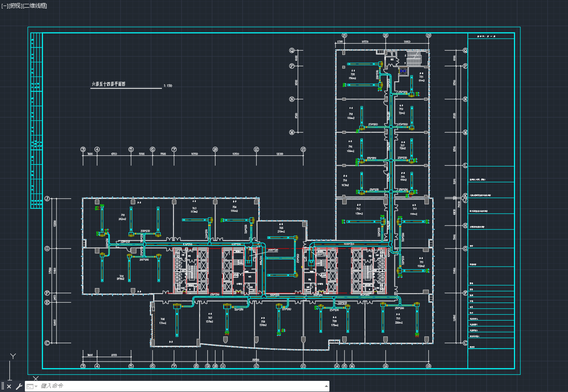Select the 1:150 scale text

(167, 86)
